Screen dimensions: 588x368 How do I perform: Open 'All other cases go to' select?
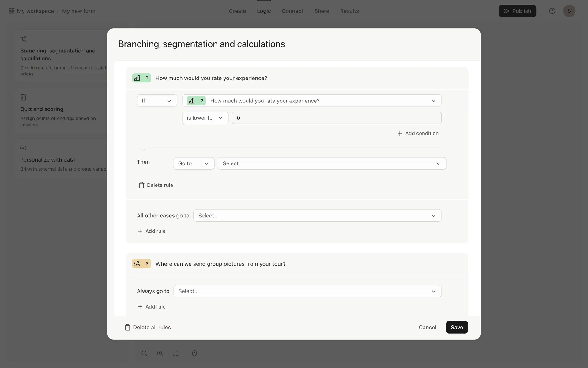pos(317,216)
